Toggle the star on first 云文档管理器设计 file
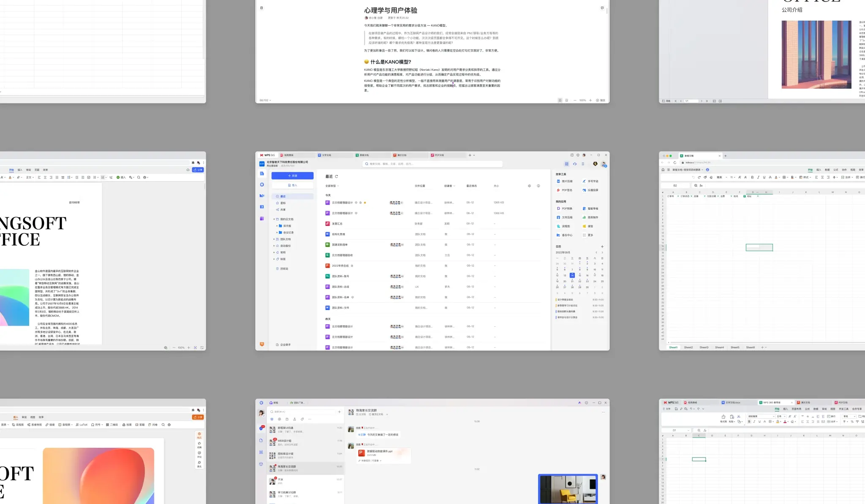The height and width of the screenshot is (504, 865). pos(365,203)
